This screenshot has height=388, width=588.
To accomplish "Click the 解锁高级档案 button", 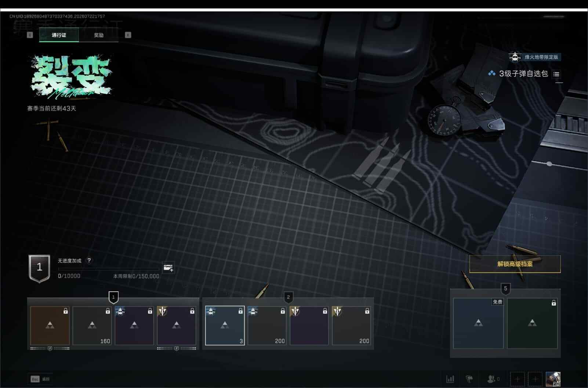I will [x=515, y=264].
